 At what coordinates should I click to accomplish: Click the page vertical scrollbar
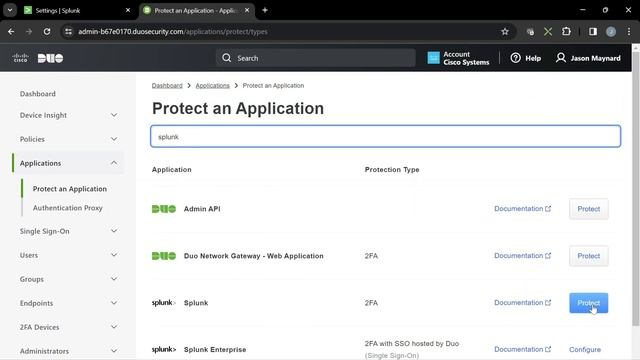636,188
